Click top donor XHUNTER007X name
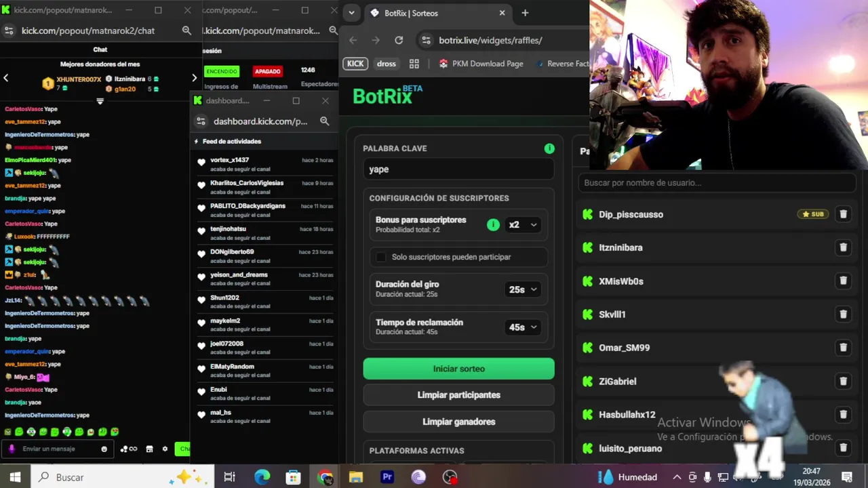Viewport: 868px width, 488px height. point(79,79)
